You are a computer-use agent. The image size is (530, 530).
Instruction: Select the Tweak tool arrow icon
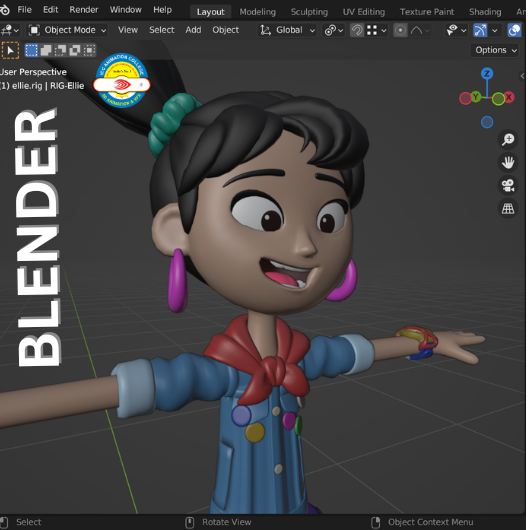(x=10, y=51)
